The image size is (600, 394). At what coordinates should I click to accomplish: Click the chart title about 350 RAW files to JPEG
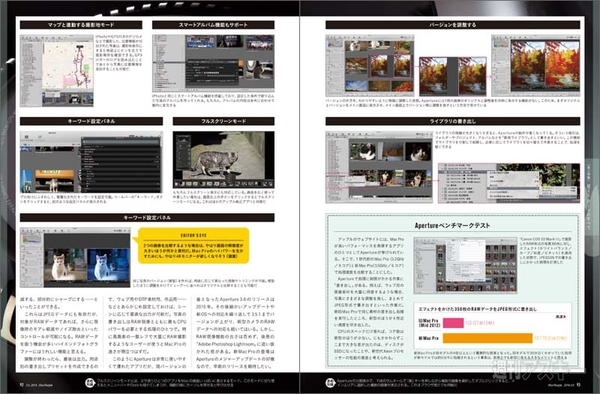tap(478, 309)
